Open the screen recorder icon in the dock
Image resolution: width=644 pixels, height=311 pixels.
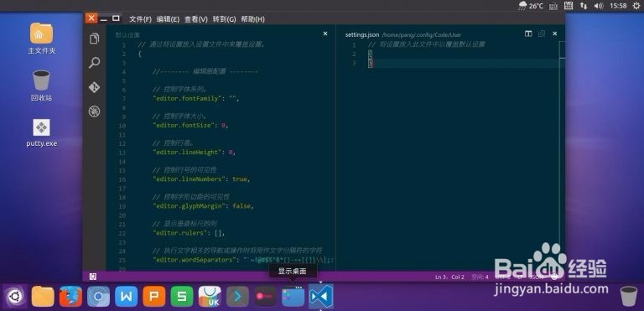tap(265, 296)
